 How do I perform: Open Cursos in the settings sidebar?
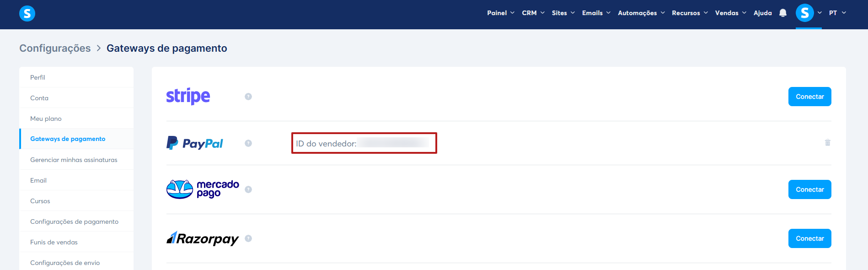76,201
